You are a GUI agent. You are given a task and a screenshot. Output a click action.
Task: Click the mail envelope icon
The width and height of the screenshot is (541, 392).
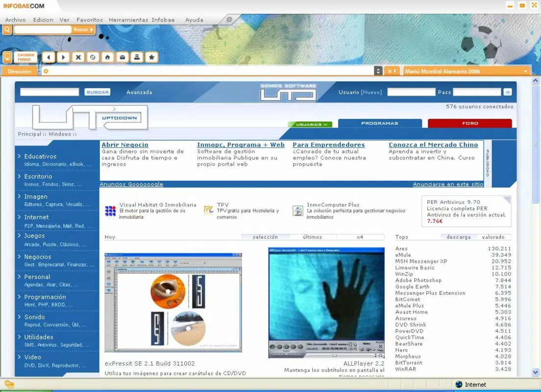click(122, 57)
